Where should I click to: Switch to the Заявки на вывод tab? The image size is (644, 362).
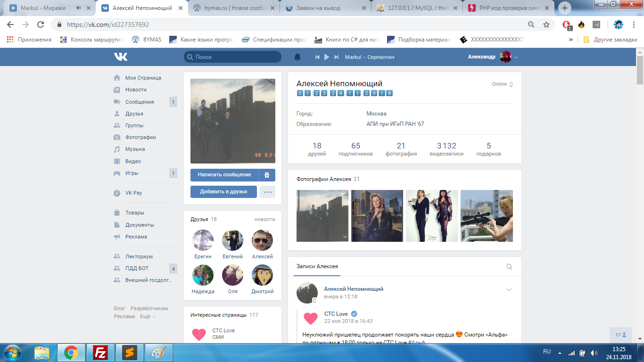click(x=325, y=8)
